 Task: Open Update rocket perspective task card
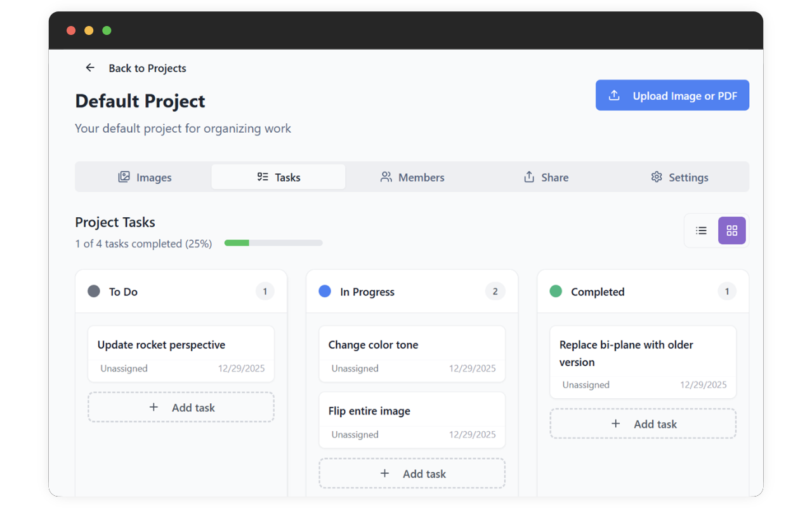(181, 354)
